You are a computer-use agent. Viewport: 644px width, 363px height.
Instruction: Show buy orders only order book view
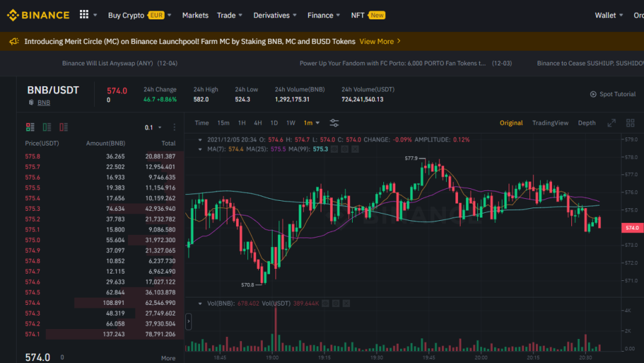[x=47, y=127]
